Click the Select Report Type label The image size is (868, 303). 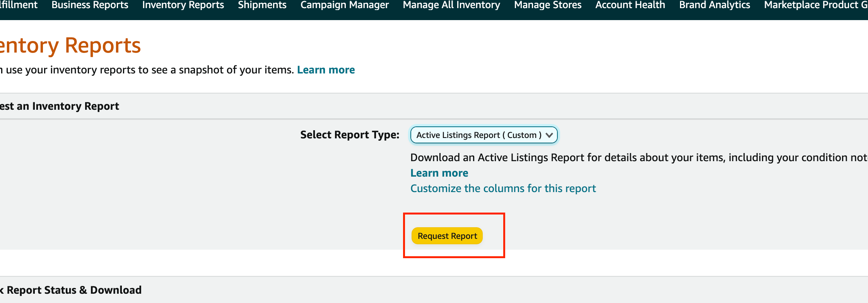[x=350, y=135]
